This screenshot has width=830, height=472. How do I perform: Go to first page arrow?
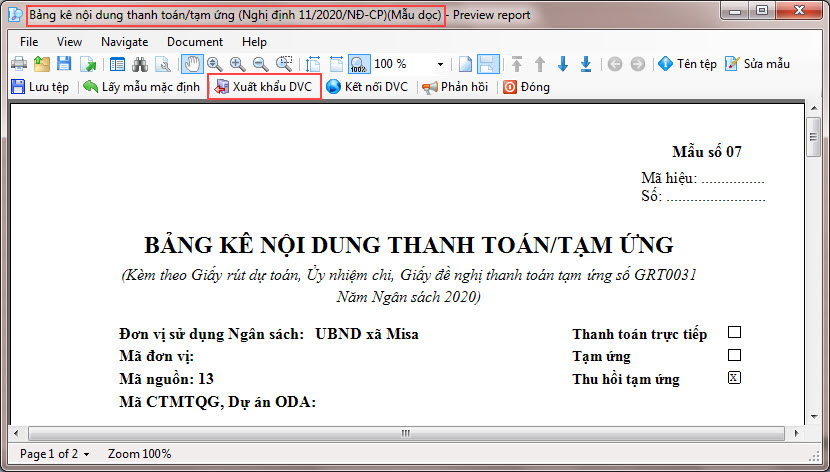(517, 64)
